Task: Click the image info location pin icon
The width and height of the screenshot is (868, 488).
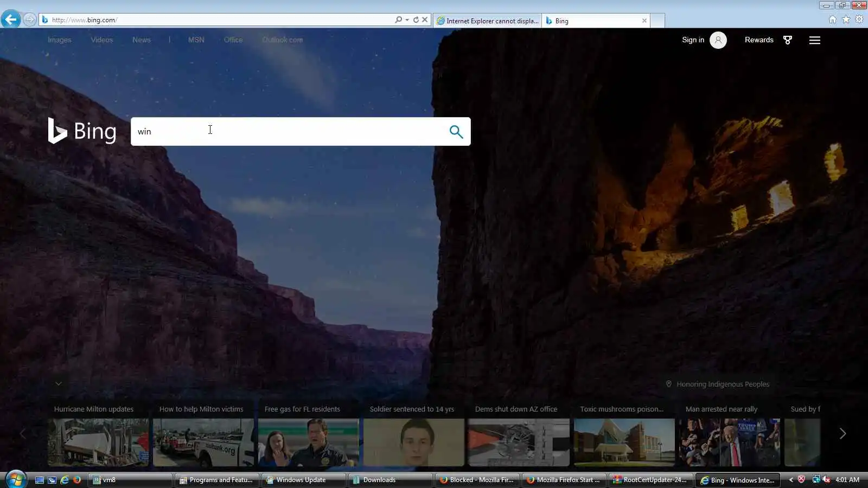Action: click(x=669, y=384)
